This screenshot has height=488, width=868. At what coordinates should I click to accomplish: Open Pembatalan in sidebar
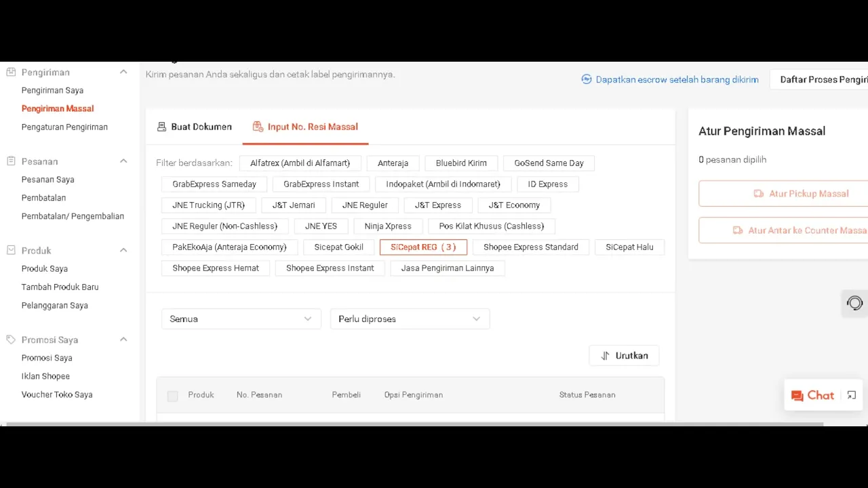pyautogui.click(x=43, y=198)
